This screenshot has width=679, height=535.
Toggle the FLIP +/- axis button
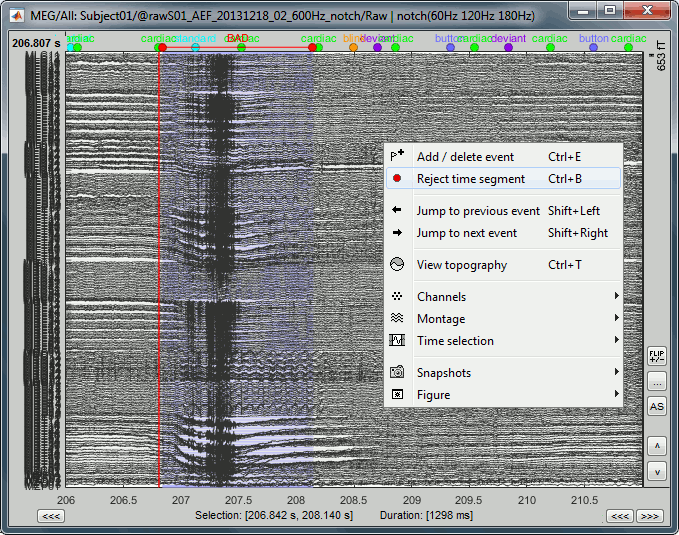(x=657, y=356)
